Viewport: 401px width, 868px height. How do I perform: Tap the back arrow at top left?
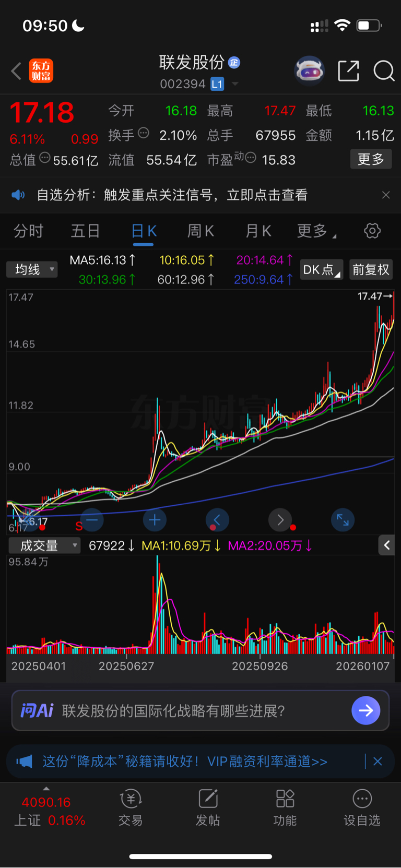click(16, 70)
